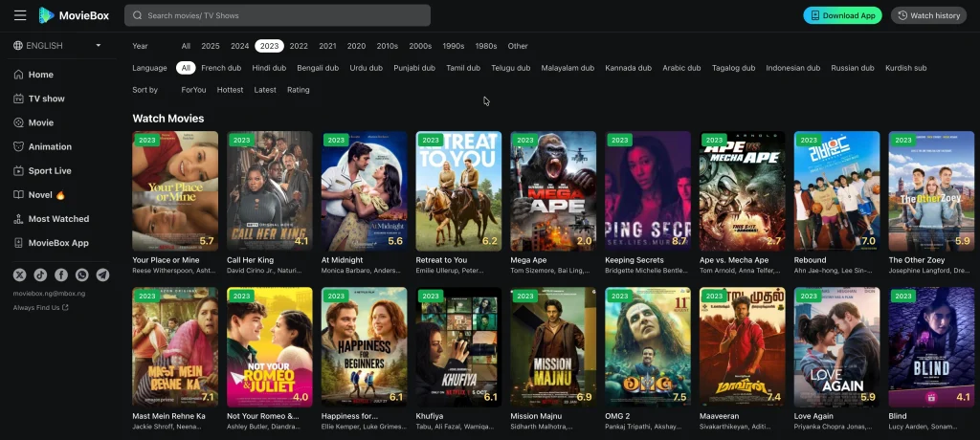The image size is (980, 440).
Task: Click the Mast Mein Rehne Ka title
Action: [x=168, y=416]
